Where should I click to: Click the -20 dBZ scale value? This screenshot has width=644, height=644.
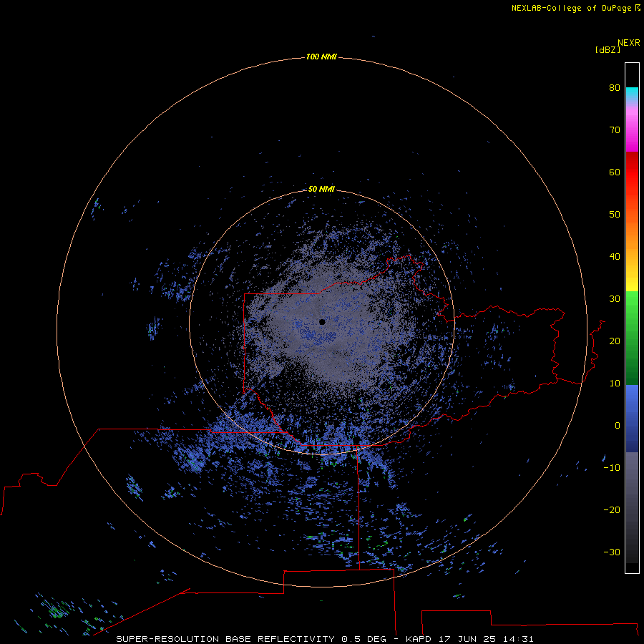612,510
